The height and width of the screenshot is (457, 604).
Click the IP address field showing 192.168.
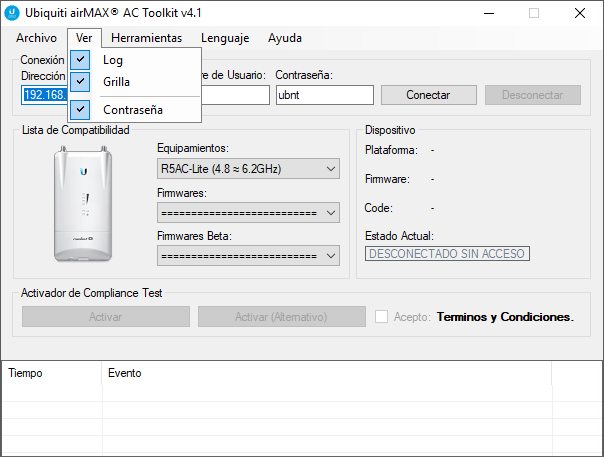click(45, 95)
